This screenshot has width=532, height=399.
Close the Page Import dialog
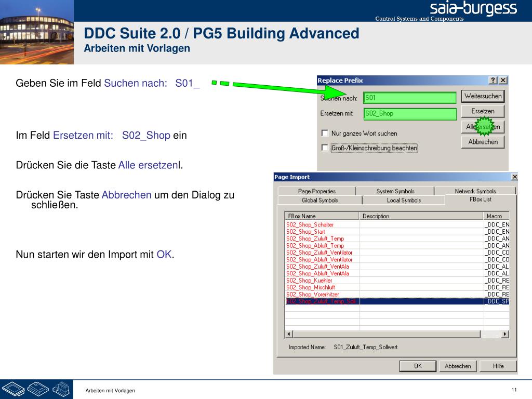[514, 177]
